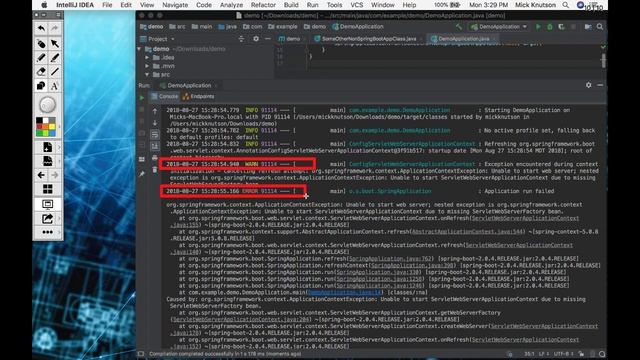This screenshot has width=640, height=360.
Task: Open the Console tab in Run panel
Action: tap(164, 96)
